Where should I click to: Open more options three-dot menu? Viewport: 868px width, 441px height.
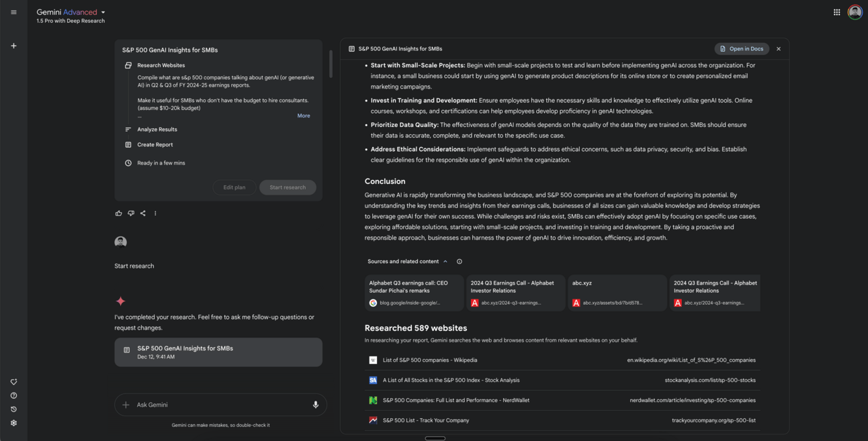point(155,213)
